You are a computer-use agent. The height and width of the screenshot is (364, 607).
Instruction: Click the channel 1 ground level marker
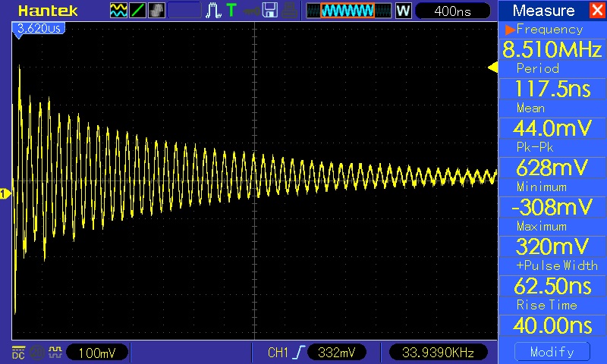pos(5,194)
